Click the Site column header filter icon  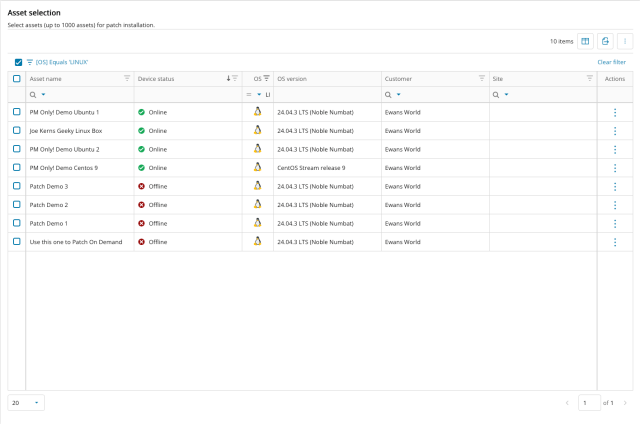click(590, 78)
